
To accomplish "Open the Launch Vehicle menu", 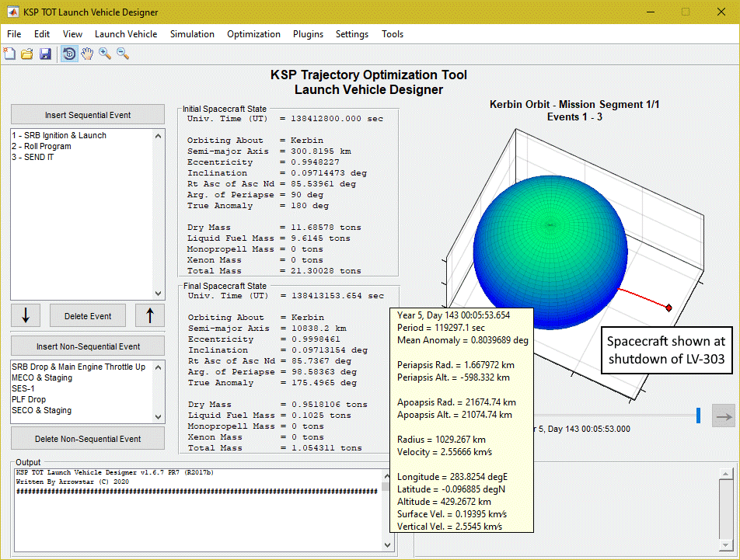I will point(126,34).
